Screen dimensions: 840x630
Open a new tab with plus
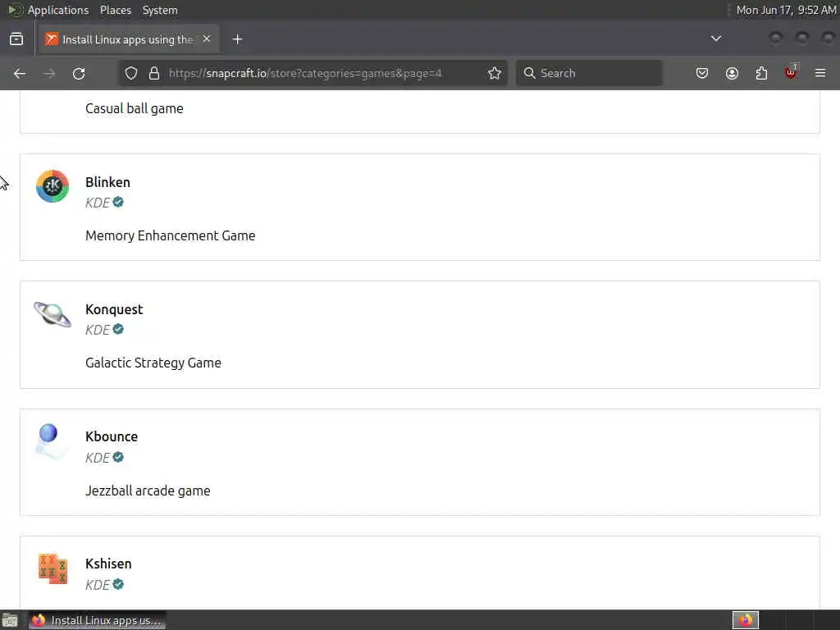click(x=237, y=39)
